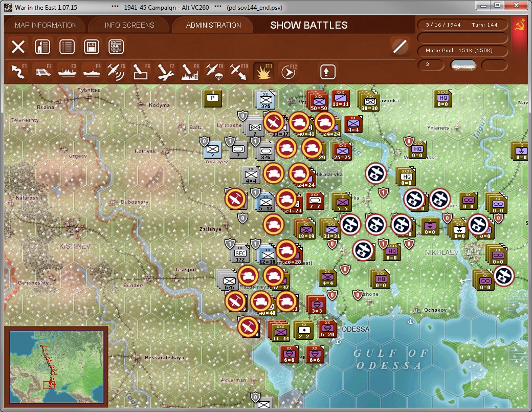
Task: Click the Motor Pool 151K (150K) field
Action: (x=462, y=50)
